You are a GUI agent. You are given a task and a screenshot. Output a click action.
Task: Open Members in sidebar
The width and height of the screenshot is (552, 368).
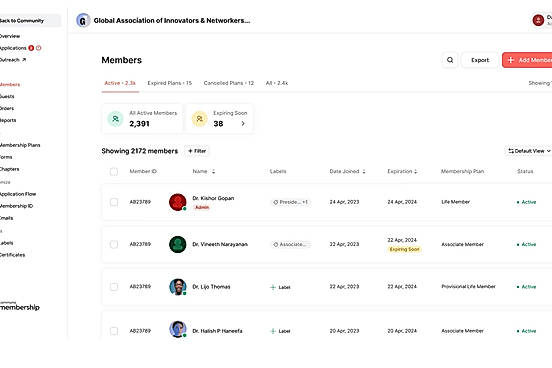tap(10, 85)
